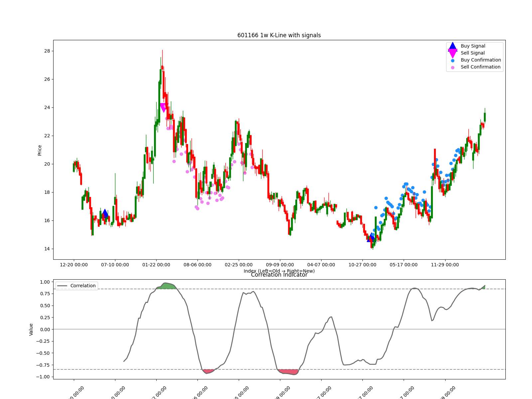Click the correlation axis tick label '−0.50'
532x399 pixels.
(x=43, y=353)
